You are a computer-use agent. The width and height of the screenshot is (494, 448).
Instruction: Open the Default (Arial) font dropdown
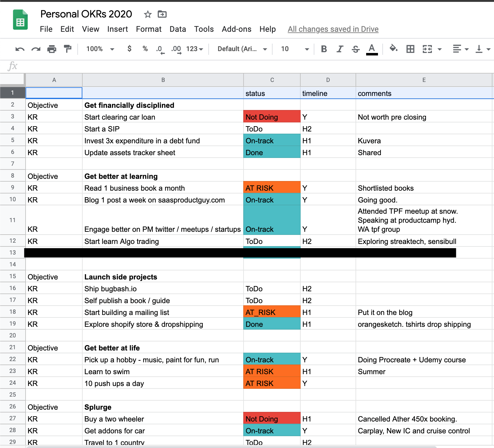(x=242, y=49)
